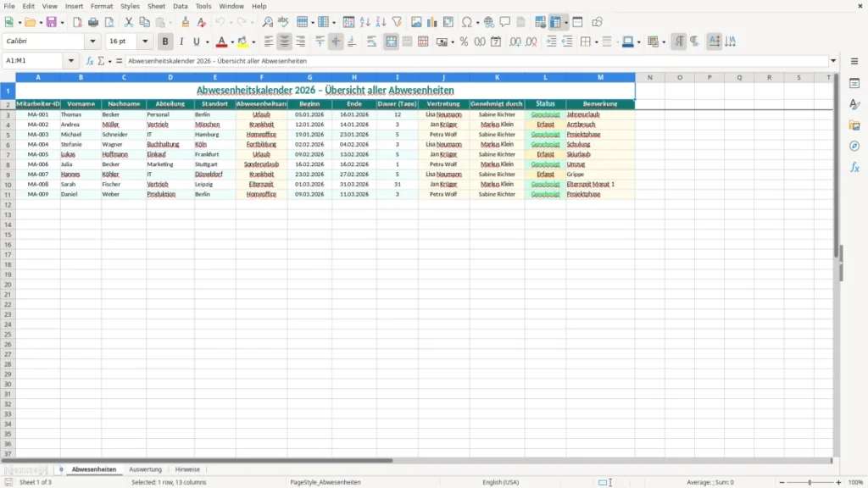The image size is (868, 488).
Task: Open font color dropdown arrow
Action: tap(232, 42)
